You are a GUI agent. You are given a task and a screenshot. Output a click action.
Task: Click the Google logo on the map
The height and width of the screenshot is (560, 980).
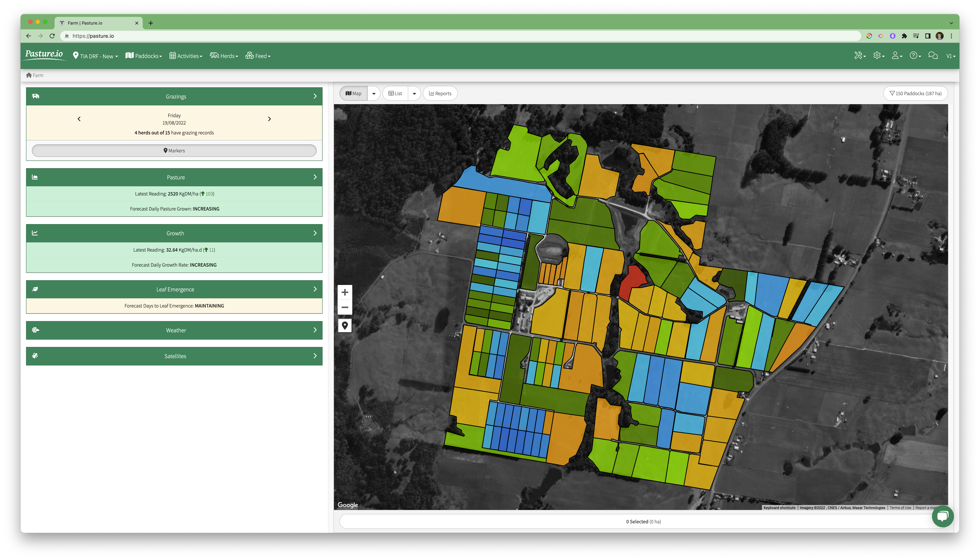tap(348, 505)
